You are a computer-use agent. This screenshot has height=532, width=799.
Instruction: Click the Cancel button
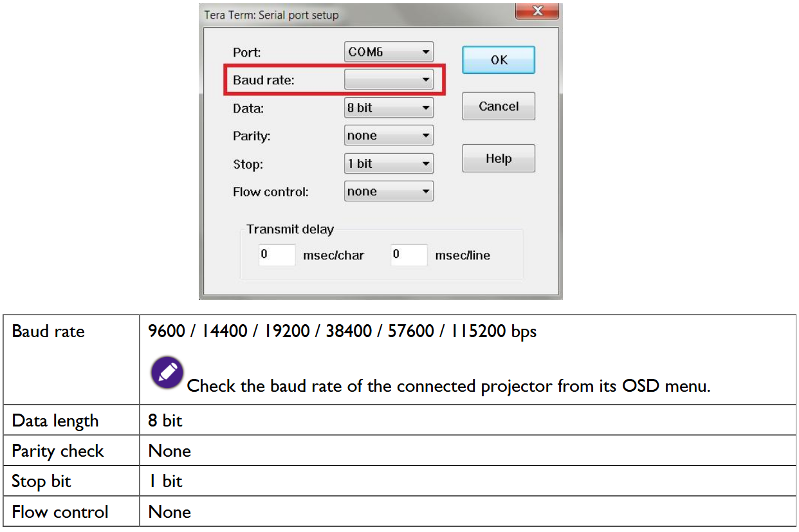499,106
